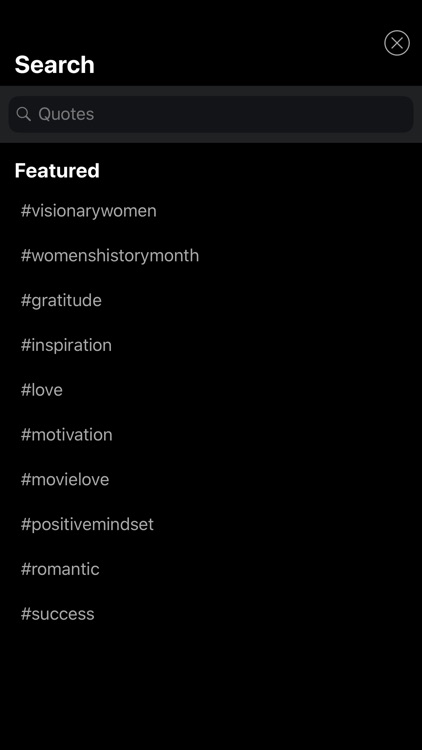The height and width of the screenshot is (750, 422).
Task: Open the #visionarywomen featured tag
Action: point(89,211)
